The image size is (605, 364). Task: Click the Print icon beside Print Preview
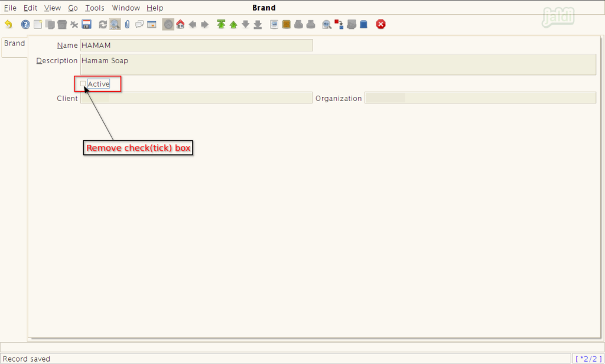311,24
